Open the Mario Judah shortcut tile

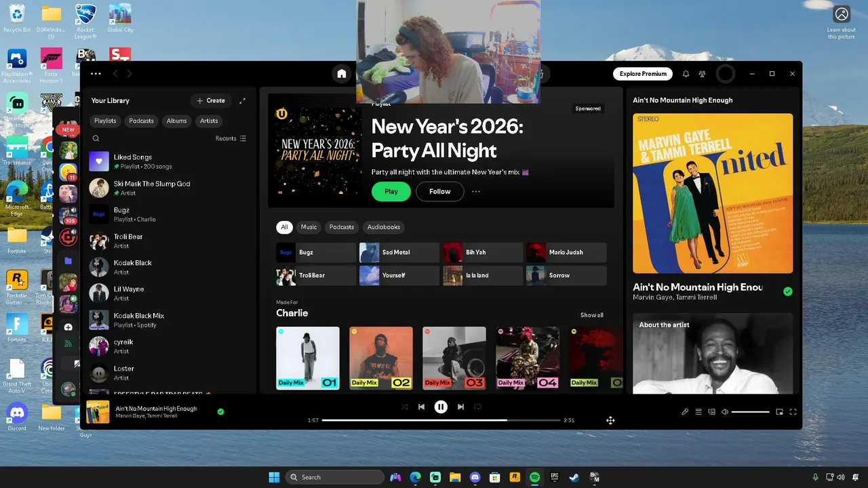(x=566, y=252)
